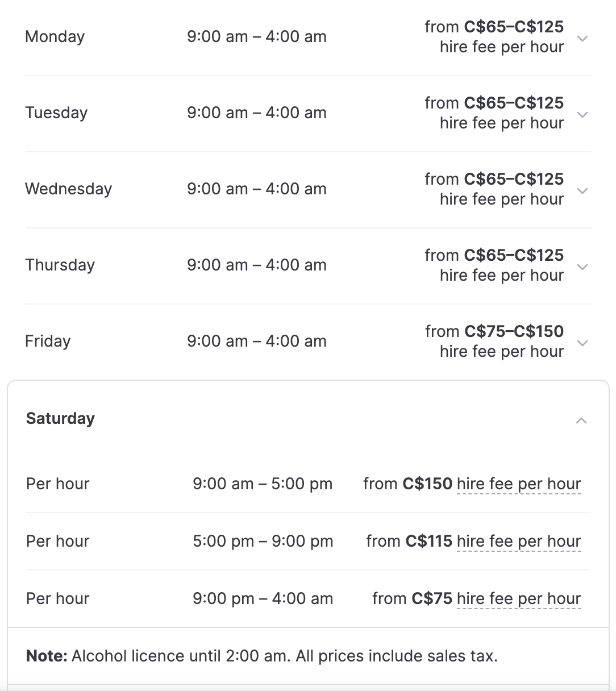Image resolution: width=616 pixels, height=691 pixels.
Task: Click Friday's C$75–C$150 price text
Action: coord(514,332)
